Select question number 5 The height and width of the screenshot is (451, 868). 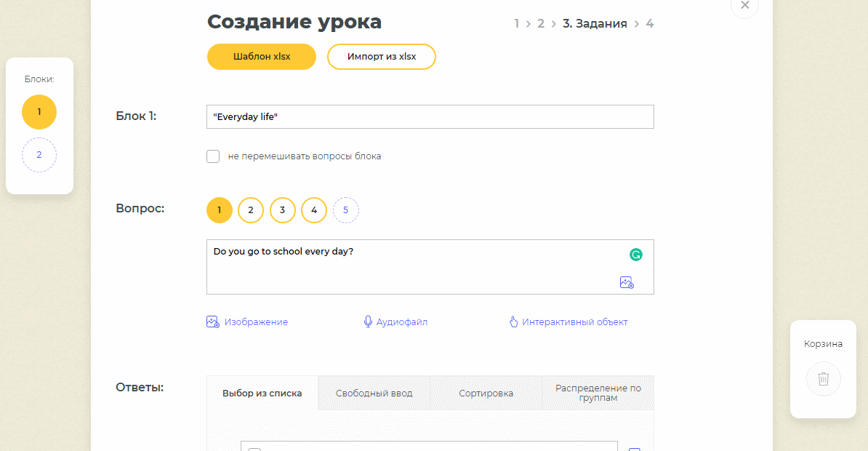pos(345,209)
